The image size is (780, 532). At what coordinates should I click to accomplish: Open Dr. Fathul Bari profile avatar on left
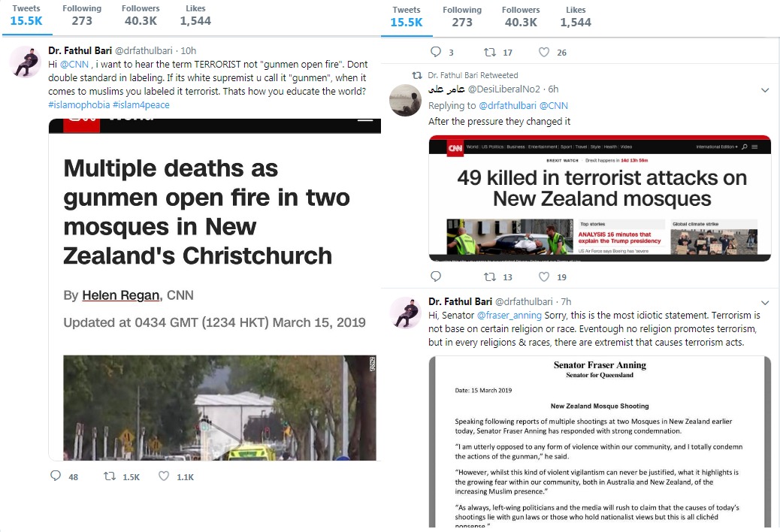[x=26, y=62]
